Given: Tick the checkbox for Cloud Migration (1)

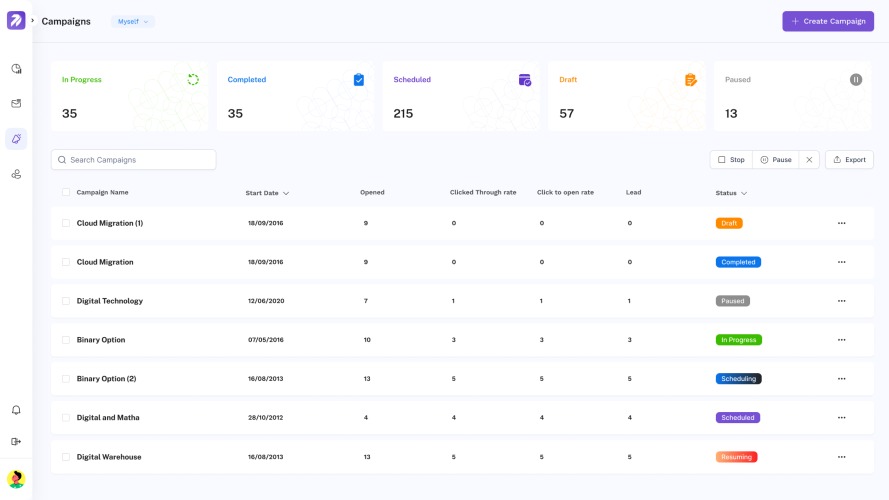Looking at the screenshot, I should pos(66,223).
